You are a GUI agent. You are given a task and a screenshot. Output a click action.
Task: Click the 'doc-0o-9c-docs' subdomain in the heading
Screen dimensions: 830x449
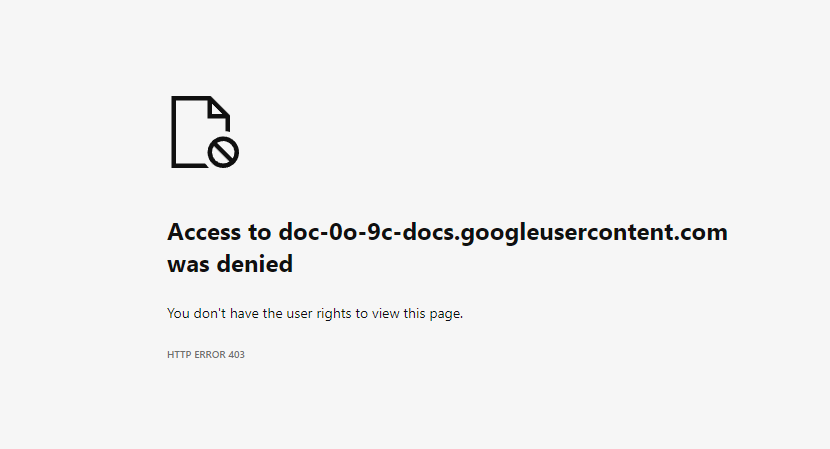[x=366, y=232]
